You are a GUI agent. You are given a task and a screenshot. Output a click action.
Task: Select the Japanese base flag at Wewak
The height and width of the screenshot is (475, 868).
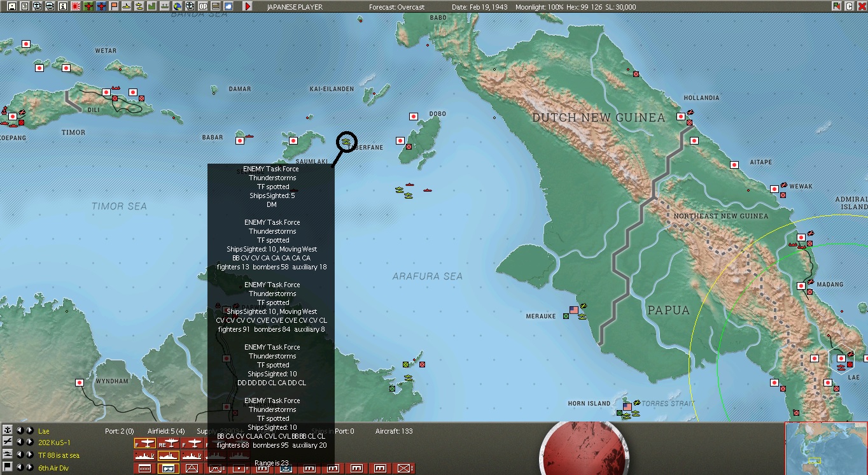point(774,188)
